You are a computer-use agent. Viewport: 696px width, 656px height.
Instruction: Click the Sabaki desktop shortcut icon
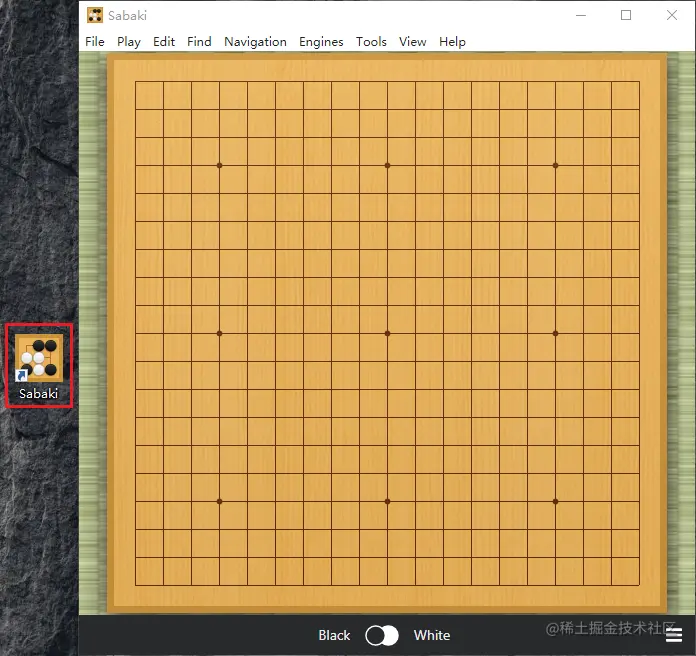(39, 359)
